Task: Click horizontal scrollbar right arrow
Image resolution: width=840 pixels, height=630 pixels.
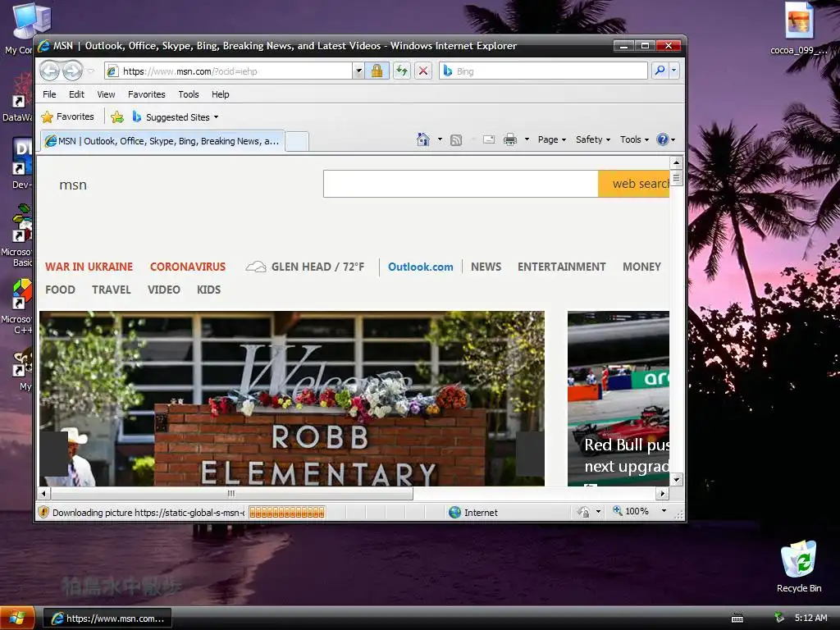Action: click(x=663, y=493)
